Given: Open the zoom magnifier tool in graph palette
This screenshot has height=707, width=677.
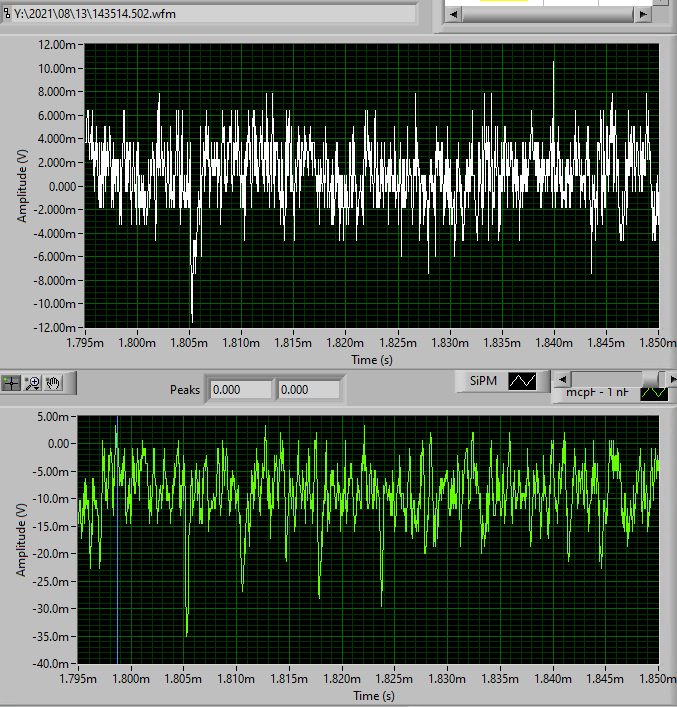Looking at the screenshot, I should point(33,382).
